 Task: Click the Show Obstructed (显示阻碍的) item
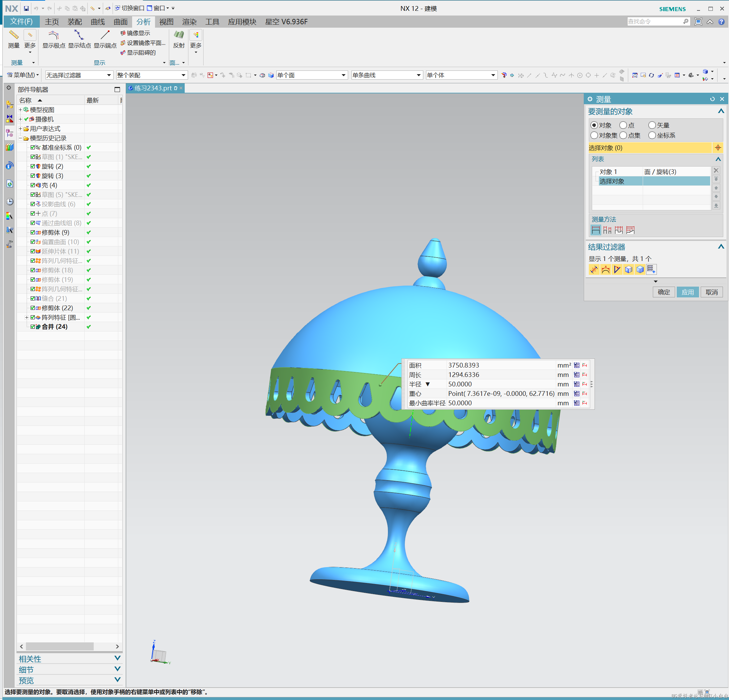point(138,53)
